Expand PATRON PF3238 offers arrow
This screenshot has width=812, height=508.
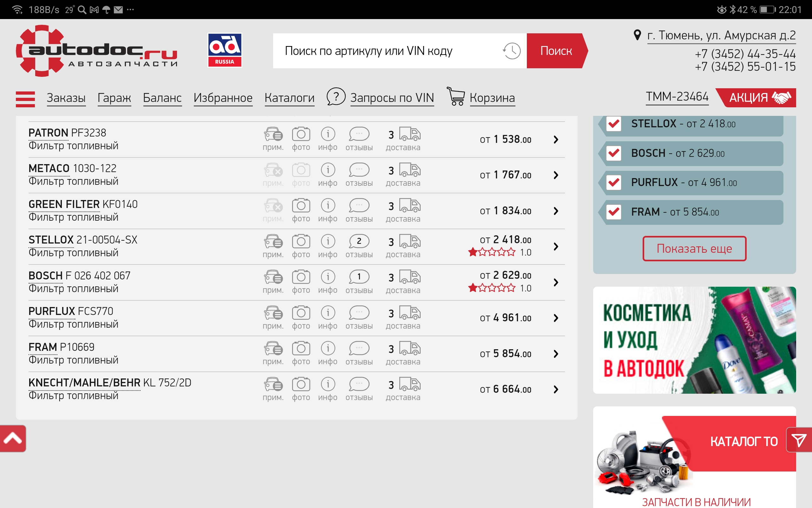point(556,139)
